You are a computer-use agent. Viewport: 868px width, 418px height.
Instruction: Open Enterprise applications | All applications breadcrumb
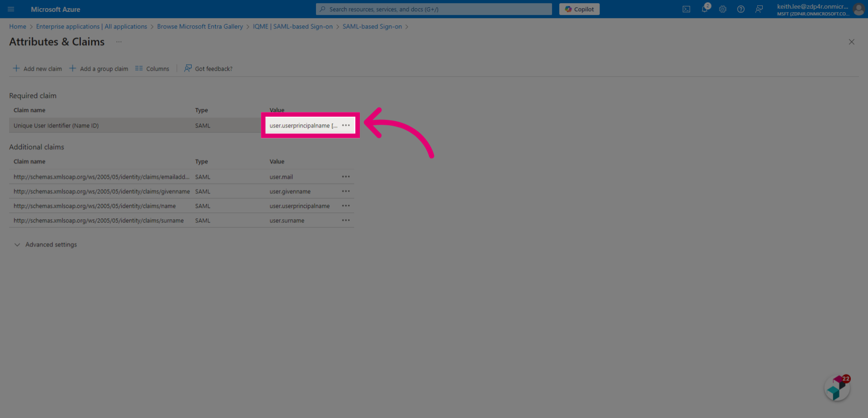pos(91,27)
